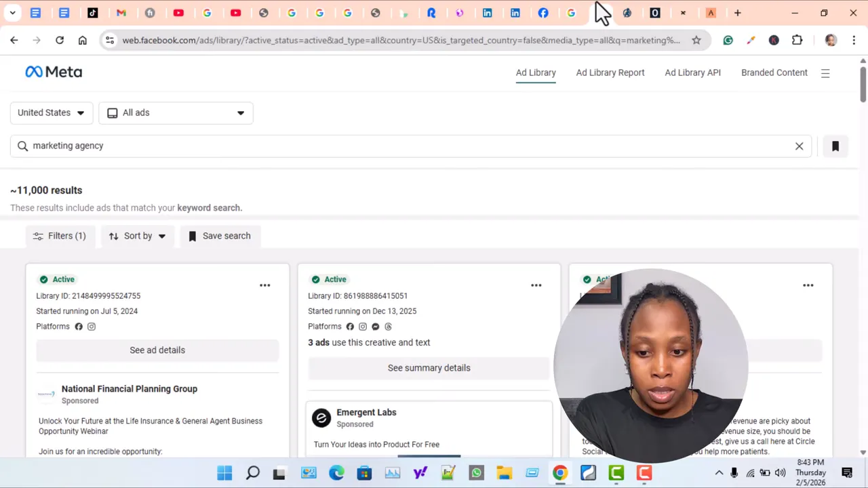The width and height of the screenshot is (868, 488).
Task: Click the magnifier icon in the search box
Action: coord(22,146)
